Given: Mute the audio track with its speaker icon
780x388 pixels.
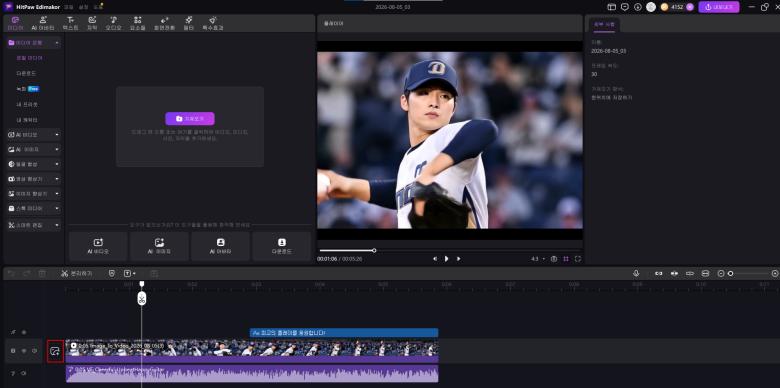Looking at the screenshot, I should (24, 373).
